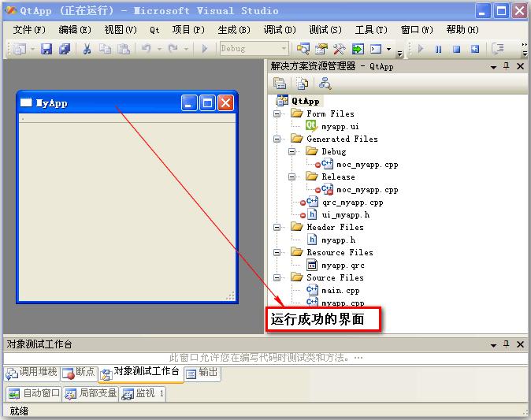Open the 工具(T) menu

(371, 30)
